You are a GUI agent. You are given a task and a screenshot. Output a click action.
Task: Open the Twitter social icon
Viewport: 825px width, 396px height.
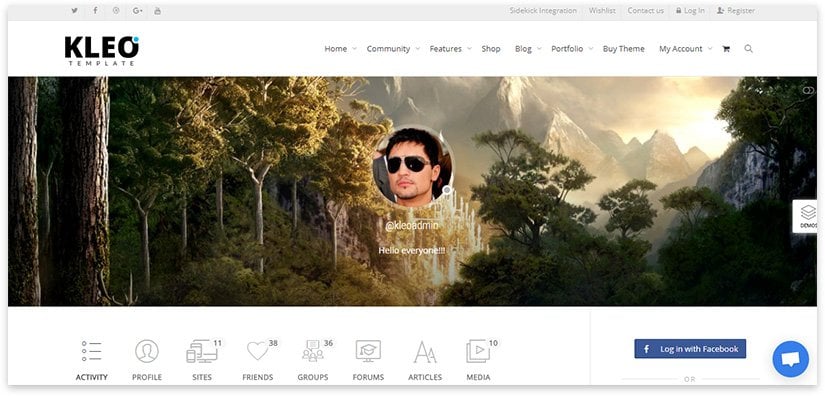pos(75,11)
